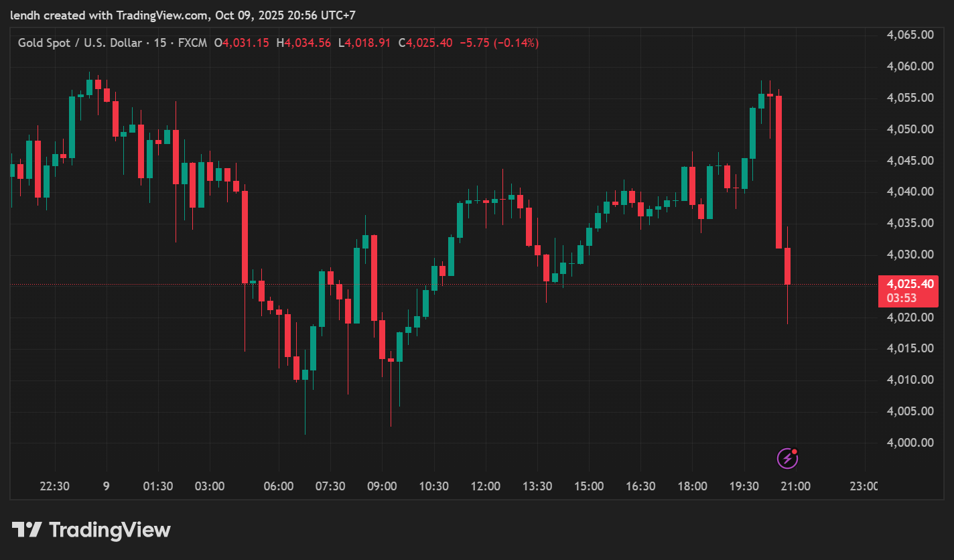Click the Open value 4,031.15 in legend
This screenshot has height=560, width=954.
[245, 43]
